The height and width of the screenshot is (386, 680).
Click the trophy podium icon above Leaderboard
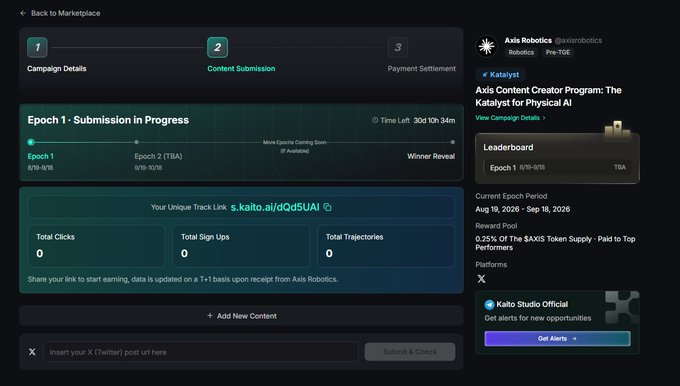coord(618,129)
